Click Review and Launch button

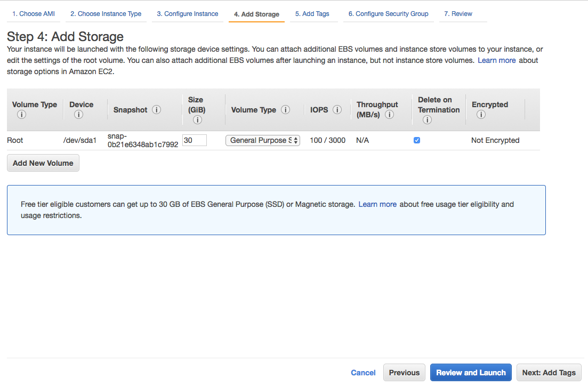point(471,373)
